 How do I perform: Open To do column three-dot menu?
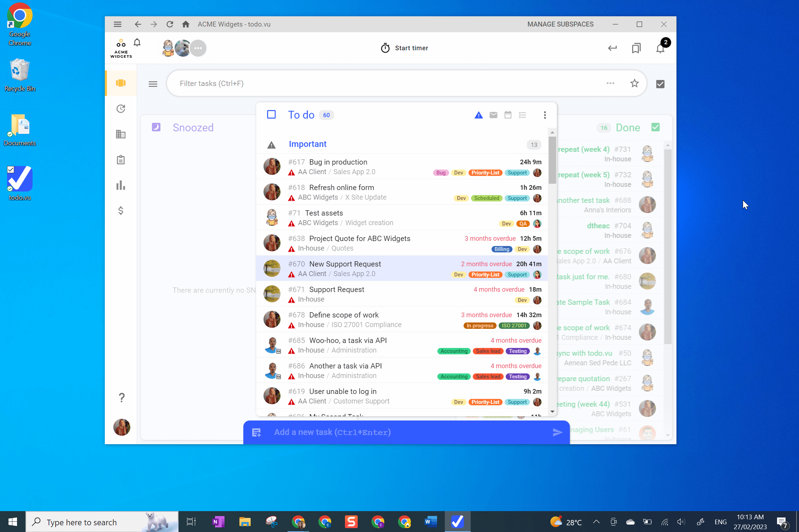(545, 115)
